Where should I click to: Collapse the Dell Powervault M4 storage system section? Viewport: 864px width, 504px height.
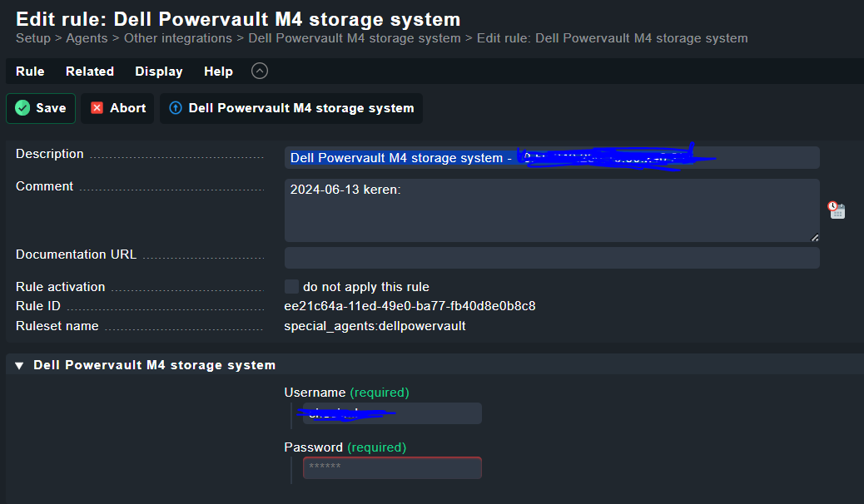(x=19, y=366)
